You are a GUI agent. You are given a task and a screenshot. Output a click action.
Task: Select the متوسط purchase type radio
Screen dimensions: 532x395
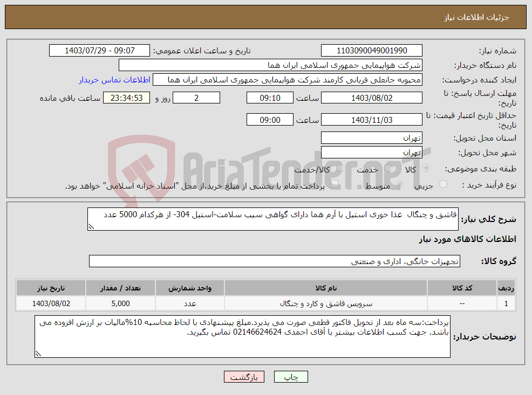(400, 184)
